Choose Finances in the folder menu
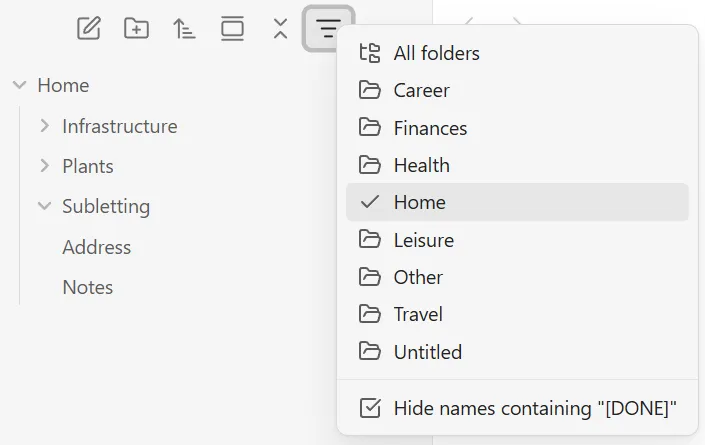 [x=517, y=128]
